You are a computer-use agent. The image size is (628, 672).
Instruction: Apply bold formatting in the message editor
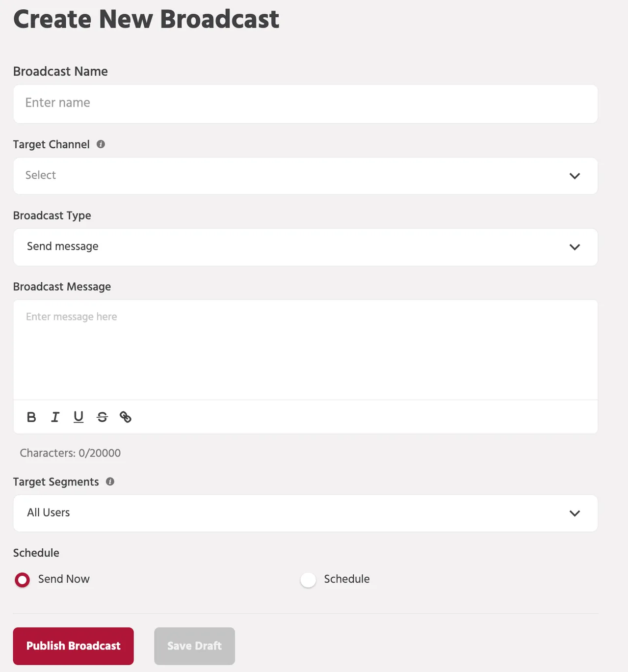click(x=31, y=417)
